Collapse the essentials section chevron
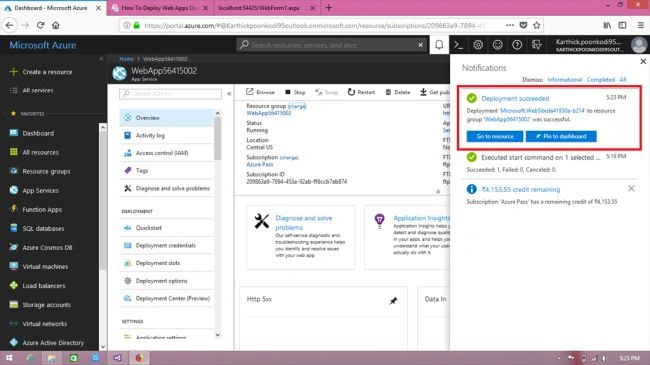 pyautogui.click(x=438, y=192)
